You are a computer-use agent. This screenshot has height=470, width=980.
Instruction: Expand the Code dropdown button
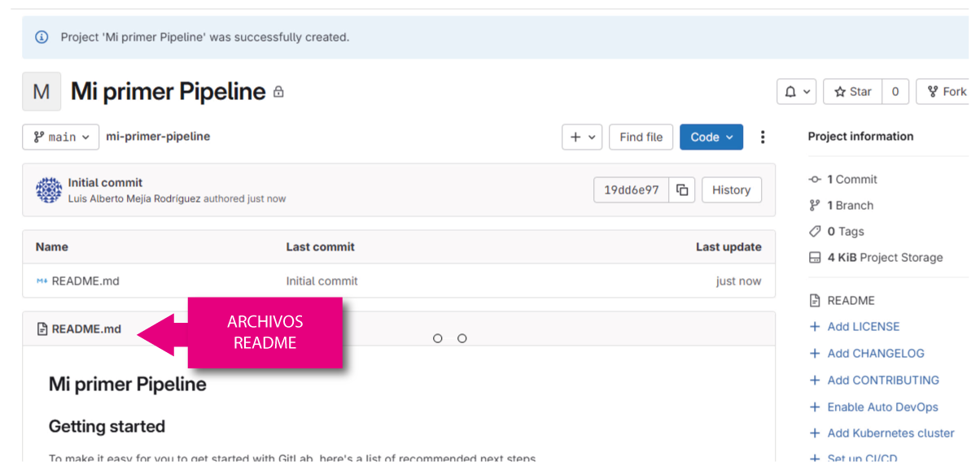click(x=711, y=137)
